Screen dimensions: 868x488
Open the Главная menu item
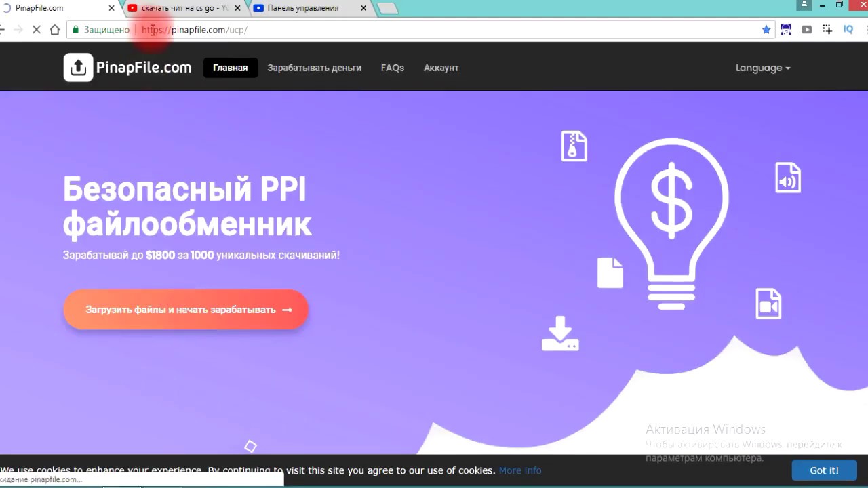(230, 68)
